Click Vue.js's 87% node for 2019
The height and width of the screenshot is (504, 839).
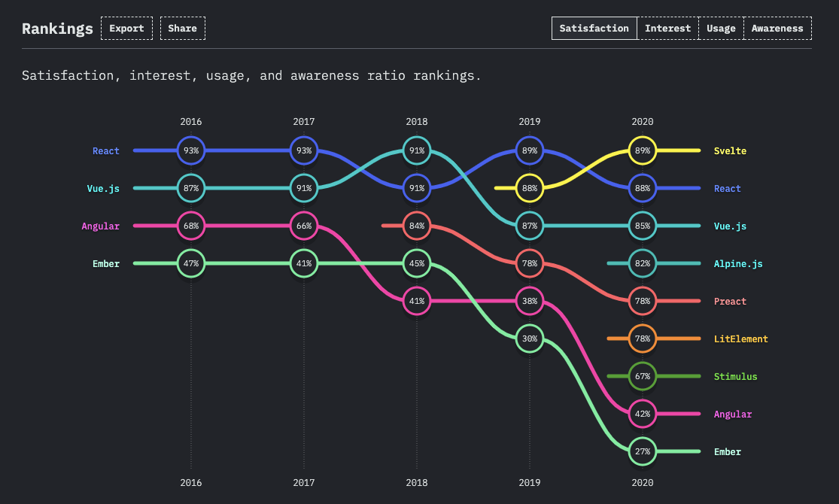[x=529, y=226]
